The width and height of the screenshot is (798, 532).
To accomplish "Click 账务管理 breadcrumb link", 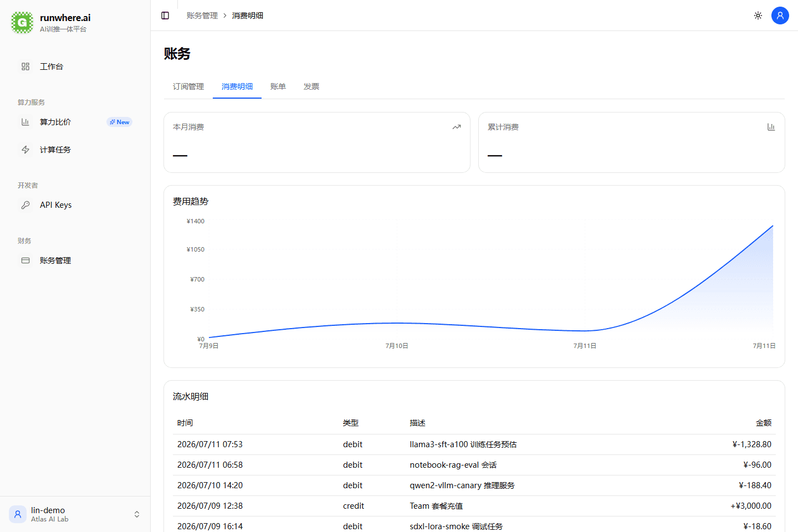I will (202, 16).
